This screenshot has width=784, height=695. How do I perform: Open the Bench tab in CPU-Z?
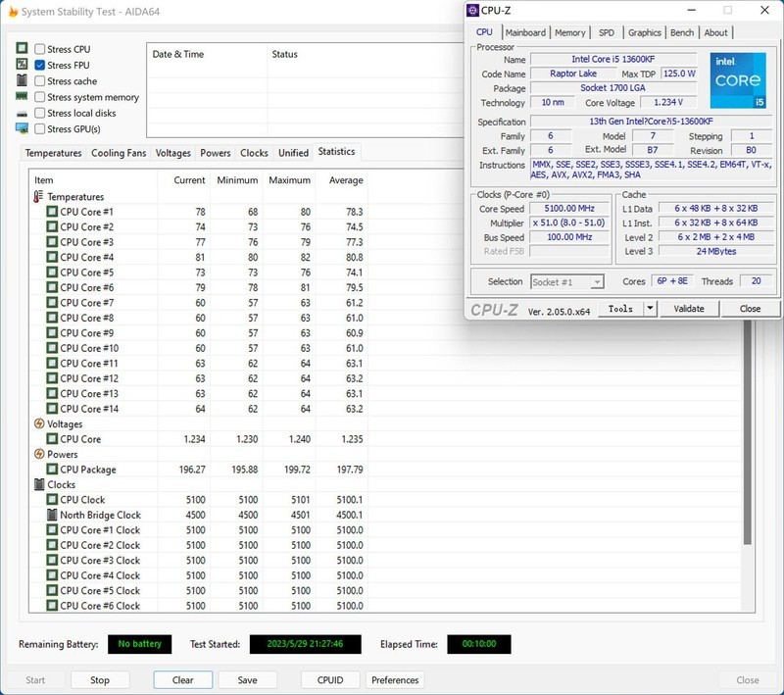pyautogui.click(x=682, y=32)
